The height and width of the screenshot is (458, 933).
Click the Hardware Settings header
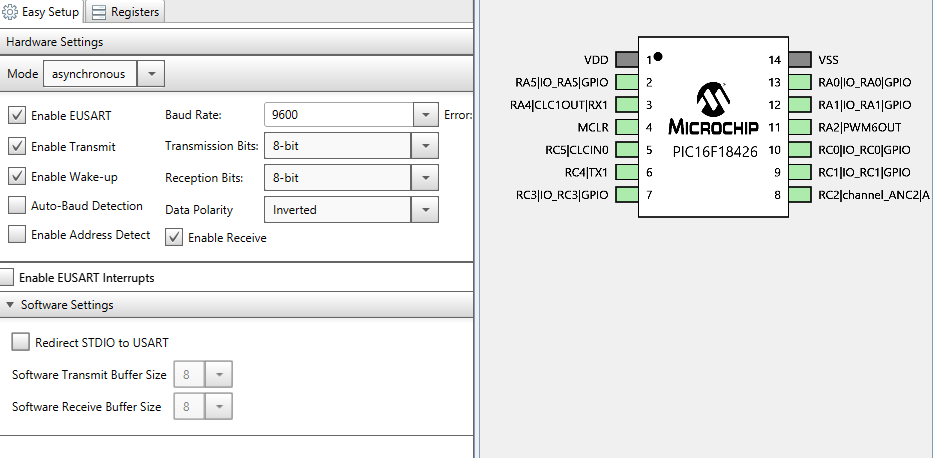click(236, 42)
